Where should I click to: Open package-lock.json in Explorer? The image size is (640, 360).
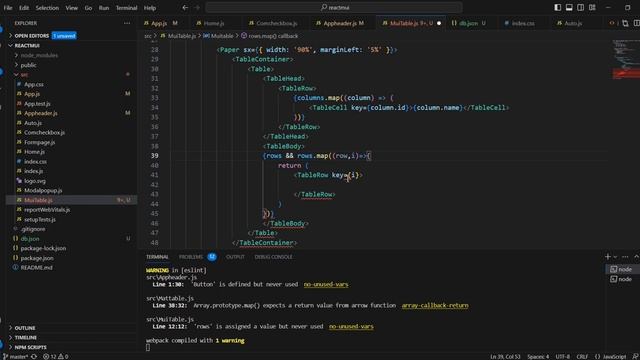(x=43, y=248)
